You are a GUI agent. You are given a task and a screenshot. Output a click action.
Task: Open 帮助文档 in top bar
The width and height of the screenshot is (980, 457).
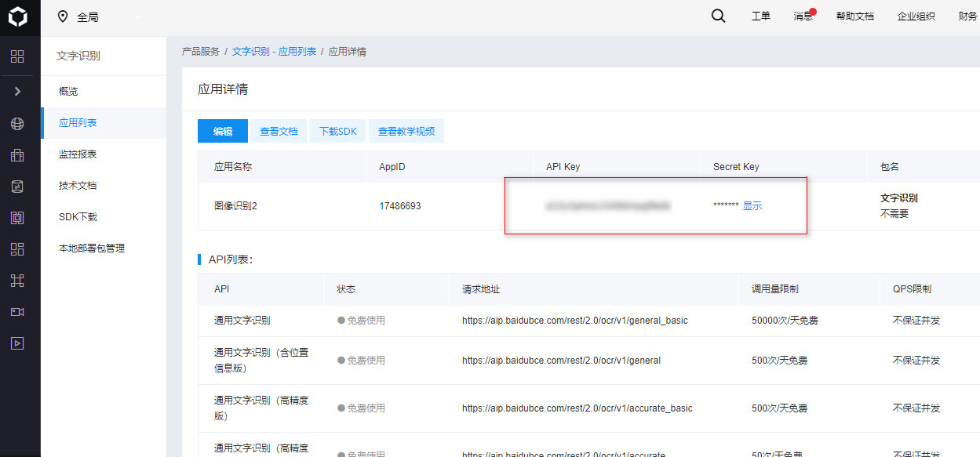point(854,16)
